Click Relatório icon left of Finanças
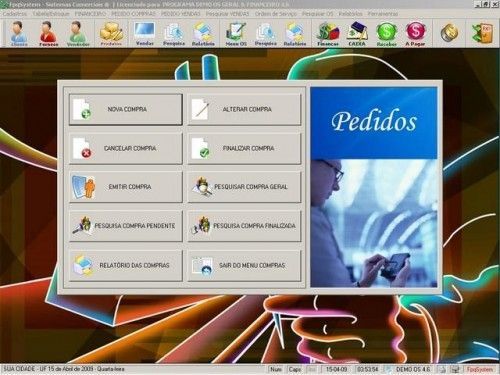Viewport: 500px width, 375px height. pyautogui.click(x=295, y=33)
